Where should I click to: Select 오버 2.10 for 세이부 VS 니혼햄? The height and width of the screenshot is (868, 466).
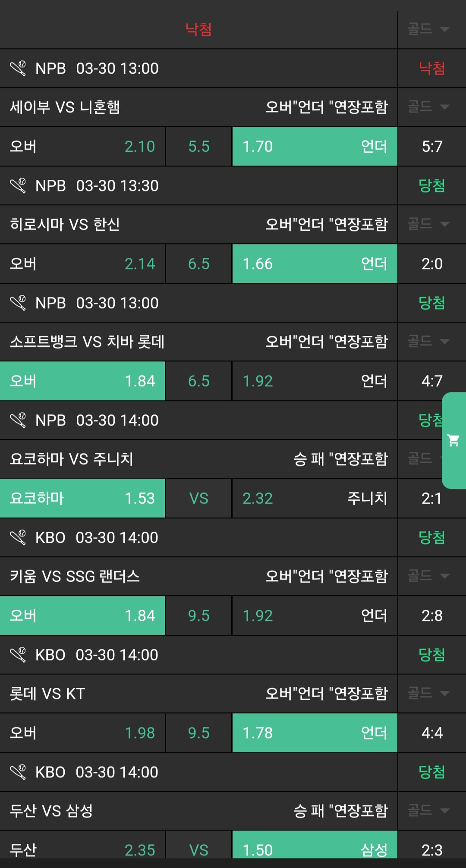coord(82,147)
